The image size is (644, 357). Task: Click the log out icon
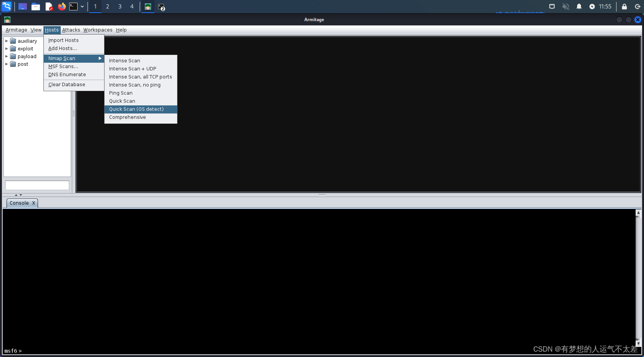click(637, 7)
